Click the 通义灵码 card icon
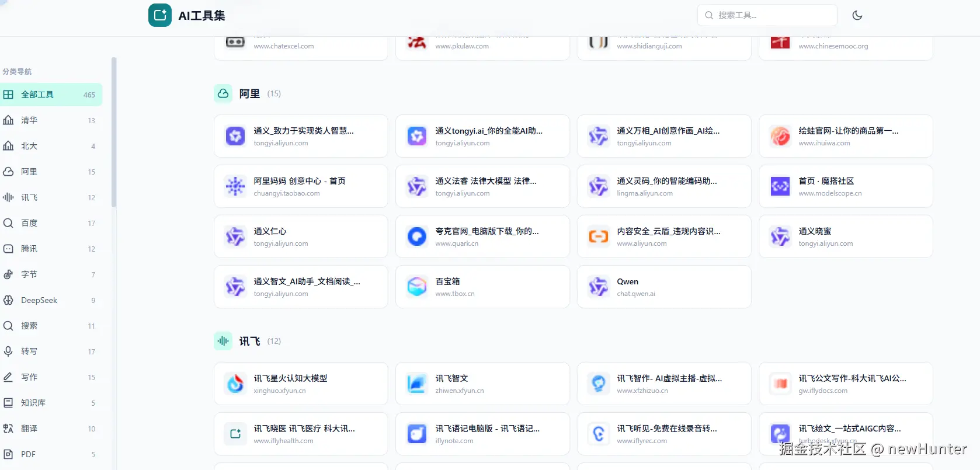The height and width of the screenshot is (470, 980). (x=599, y=186)
